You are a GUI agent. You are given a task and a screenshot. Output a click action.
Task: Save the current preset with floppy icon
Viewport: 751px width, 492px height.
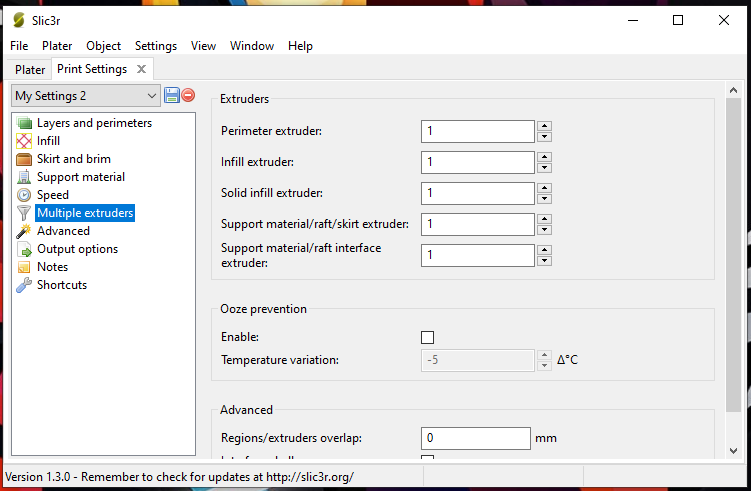[171, 95]
